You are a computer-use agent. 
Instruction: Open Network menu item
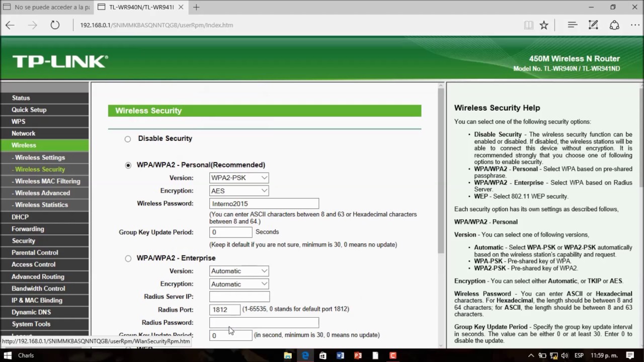click(x=24, y=134)
